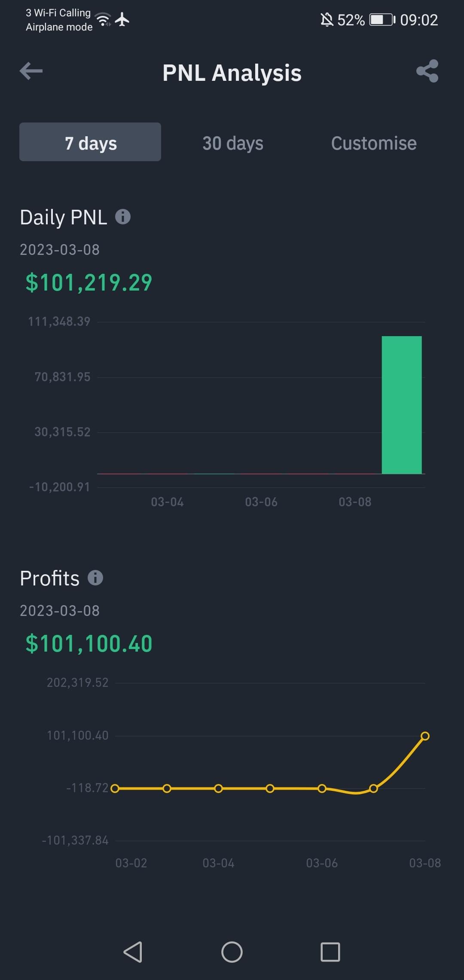Tap the $101,100.40 profits value
The width and height of the screenshot is (464, 980).
(x=89, y=644)
